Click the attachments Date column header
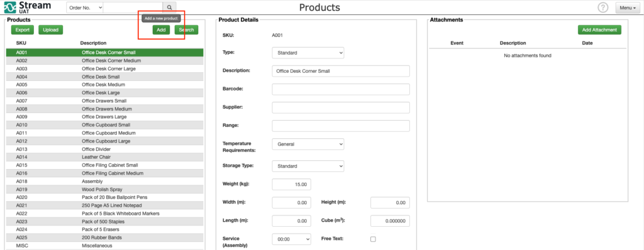644x250 pixels. tap(587, 43)
